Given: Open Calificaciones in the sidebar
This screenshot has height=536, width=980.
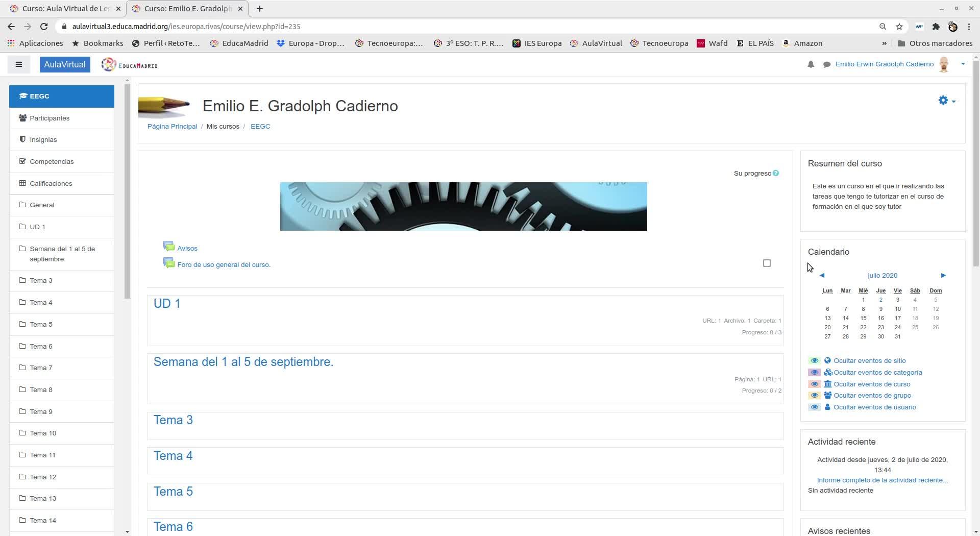Looking at the screenshot, I should [62, 184].
